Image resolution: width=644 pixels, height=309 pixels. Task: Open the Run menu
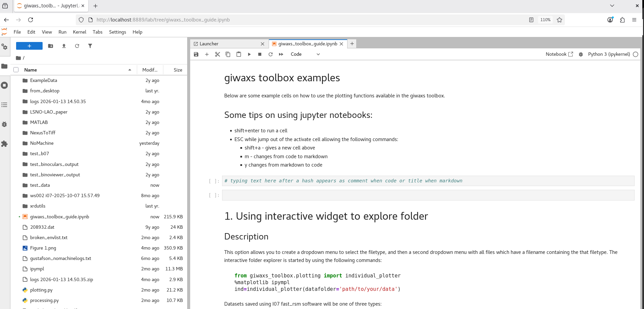(62, 32)
